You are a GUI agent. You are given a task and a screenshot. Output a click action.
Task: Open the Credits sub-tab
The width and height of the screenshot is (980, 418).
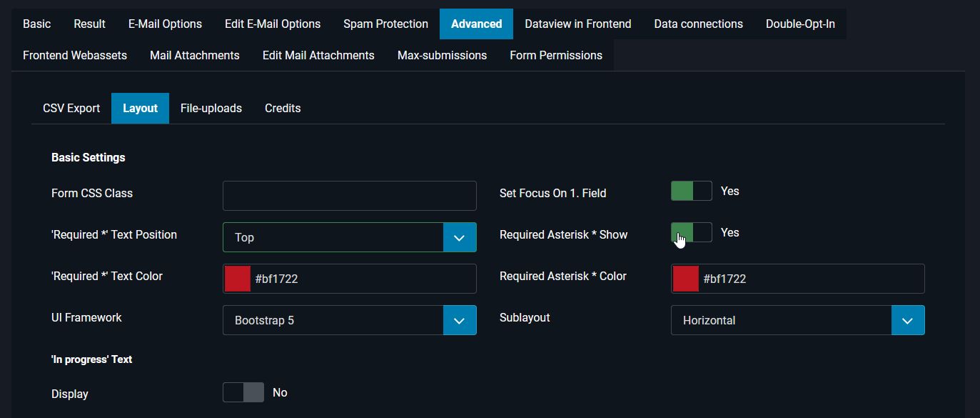point(282,108)
